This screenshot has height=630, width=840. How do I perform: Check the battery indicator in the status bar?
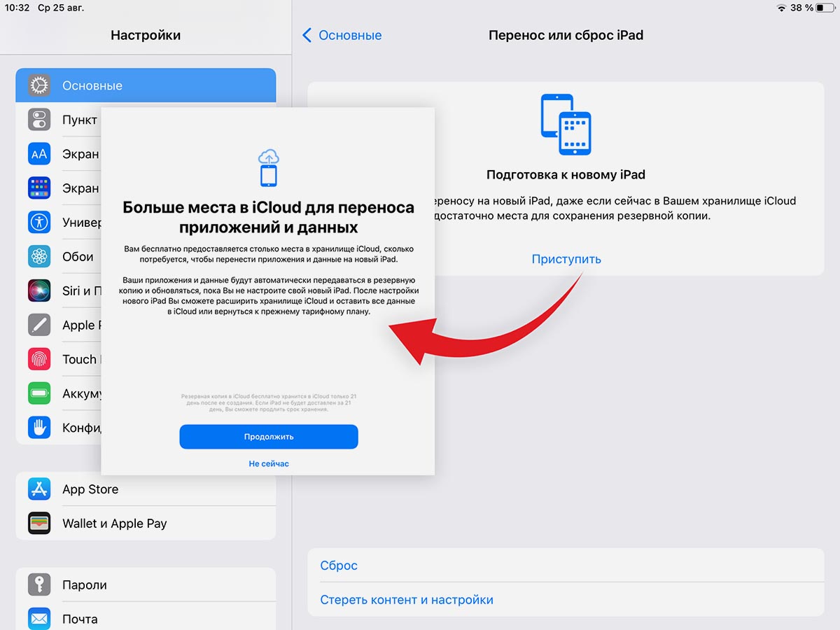point(825,8)
